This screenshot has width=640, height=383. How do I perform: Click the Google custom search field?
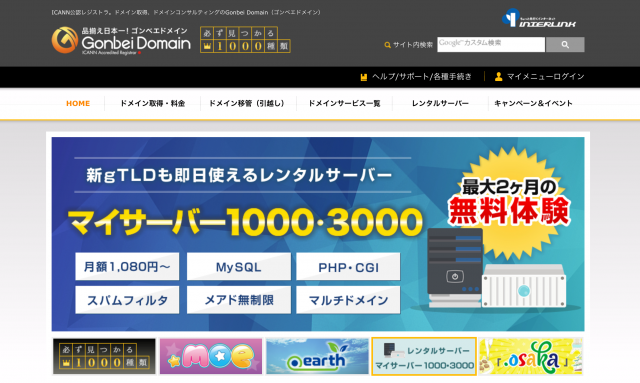(x=491, y=45)
